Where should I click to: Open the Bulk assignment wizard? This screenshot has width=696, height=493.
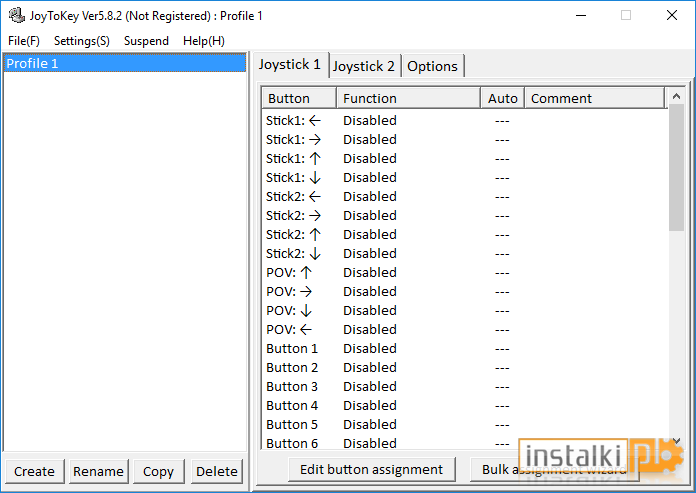554,469
